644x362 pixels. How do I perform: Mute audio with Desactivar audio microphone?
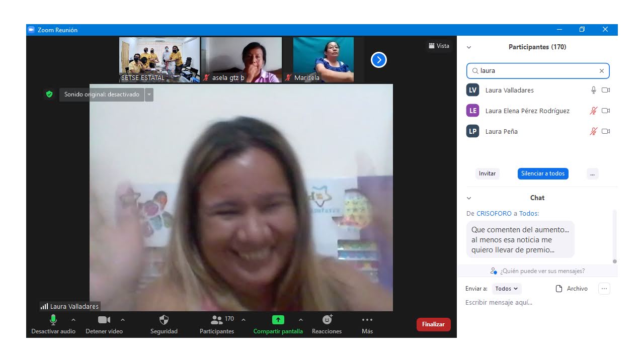(x=53, y=320)
